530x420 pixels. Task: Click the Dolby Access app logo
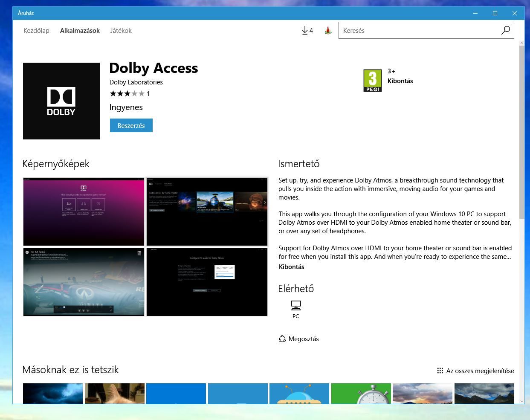[x=61, y=101]
